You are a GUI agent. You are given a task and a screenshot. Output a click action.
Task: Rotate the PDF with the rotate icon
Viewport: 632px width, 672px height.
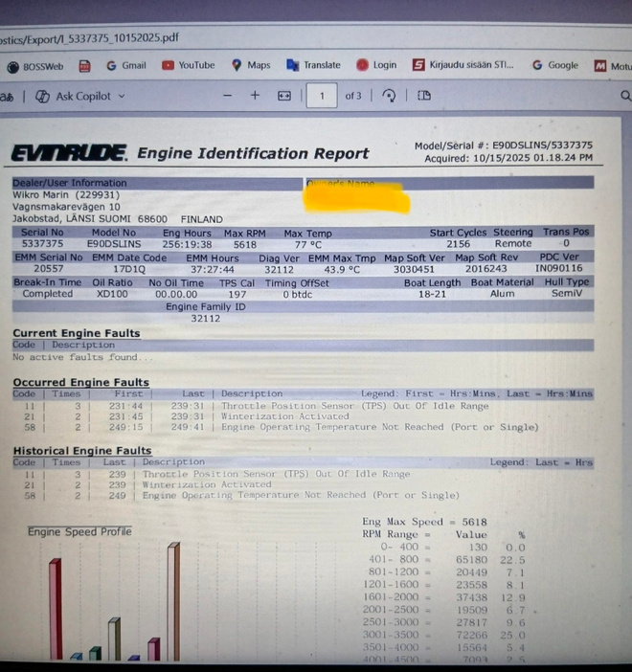tap(389, 96)
